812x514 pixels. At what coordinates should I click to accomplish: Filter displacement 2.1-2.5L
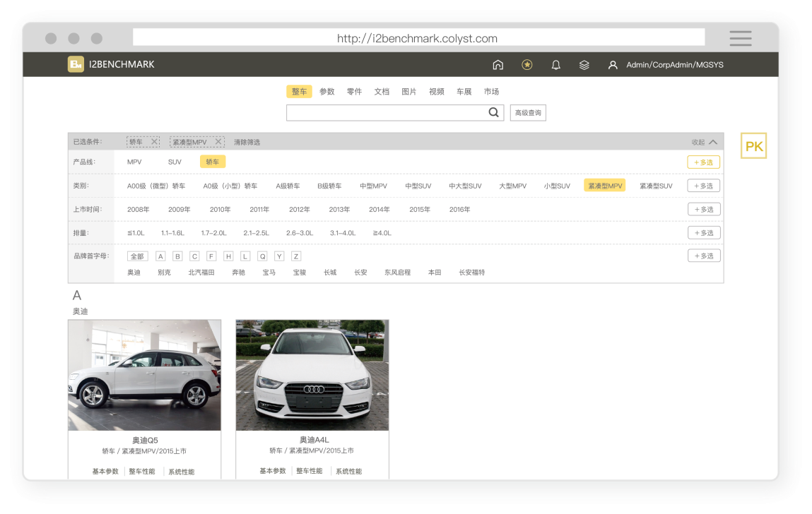pos(256,233)
